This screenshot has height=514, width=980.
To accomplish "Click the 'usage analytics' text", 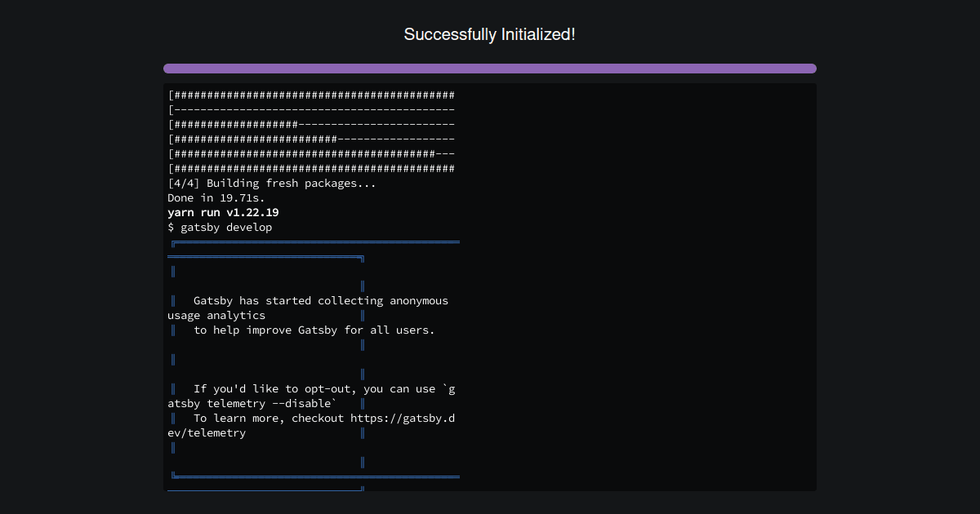I will point(216,316).
